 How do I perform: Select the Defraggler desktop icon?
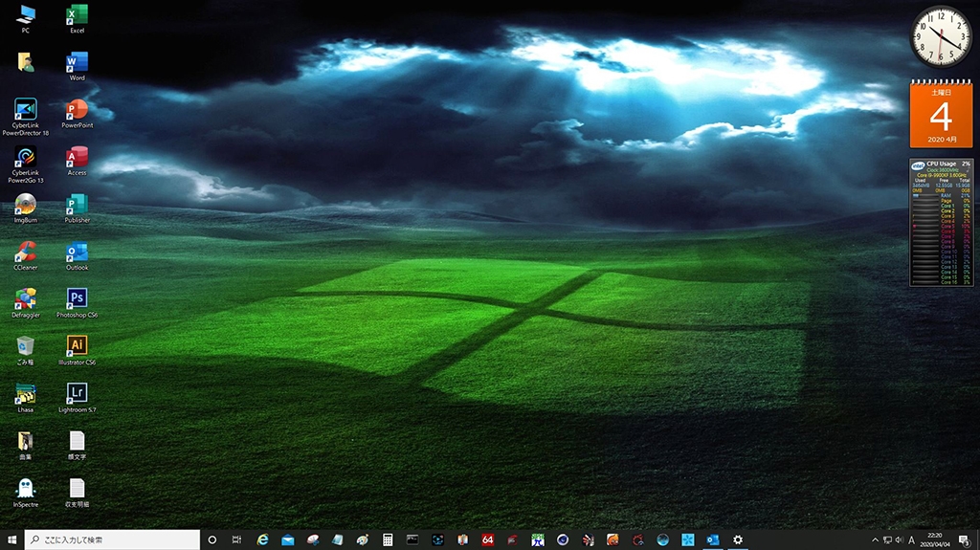point(26,303)
